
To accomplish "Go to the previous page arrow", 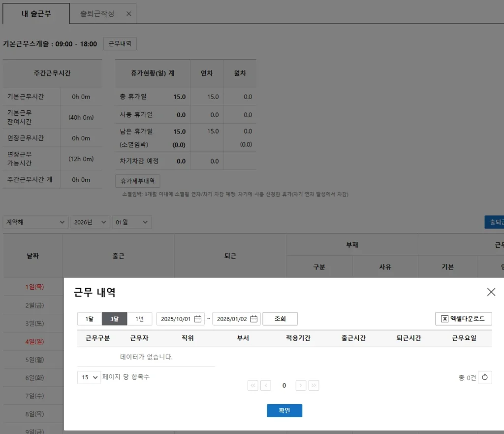I will click(x=266, y=385).
